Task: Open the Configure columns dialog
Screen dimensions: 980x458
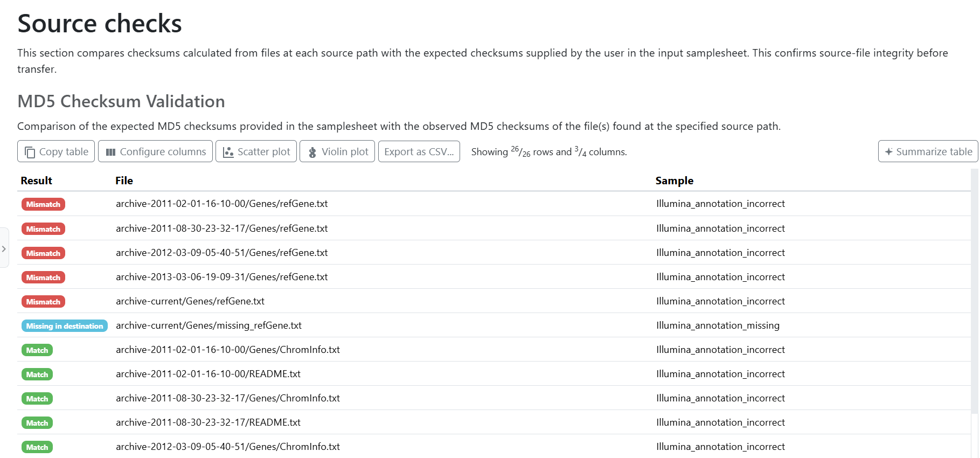Action: point(155,151)
